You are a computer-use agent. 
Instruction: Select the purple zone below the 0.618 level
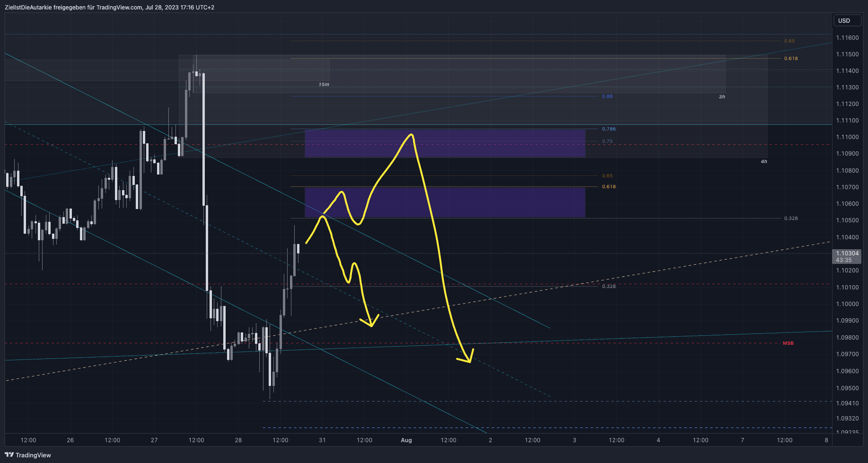(445, 202)
